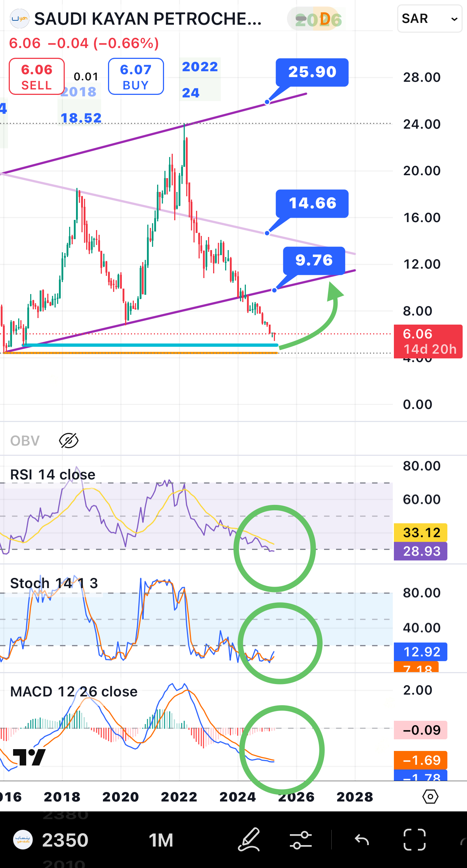The width and height of the screenshot is (467, 868).
Task: Select the 18.52 text annotation
Action: tap(81, 118)
